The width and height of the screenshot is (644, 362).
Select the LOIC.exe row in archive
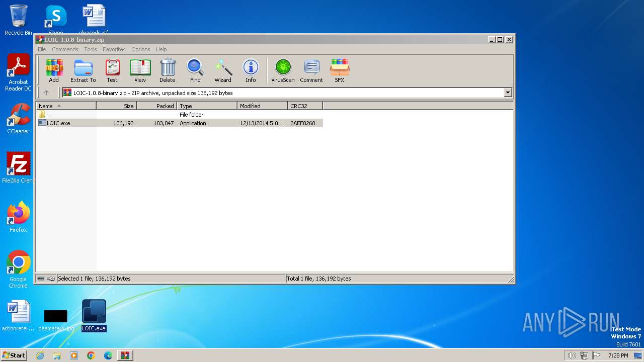[180, 123]
